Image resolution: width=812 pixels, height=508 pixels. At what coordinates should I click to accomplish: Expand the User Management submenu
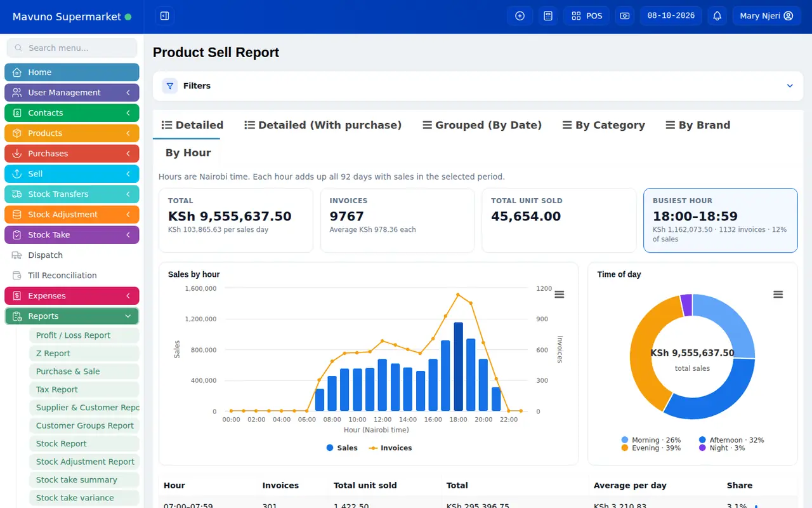[72, 93]
